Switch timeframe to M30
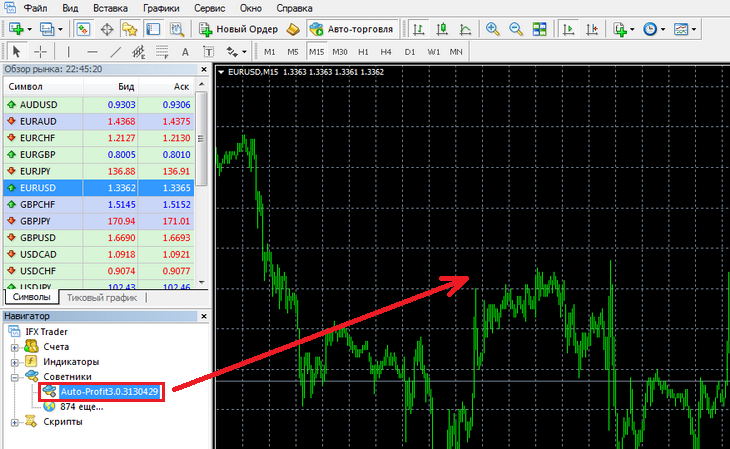 [x=340, y=52]
